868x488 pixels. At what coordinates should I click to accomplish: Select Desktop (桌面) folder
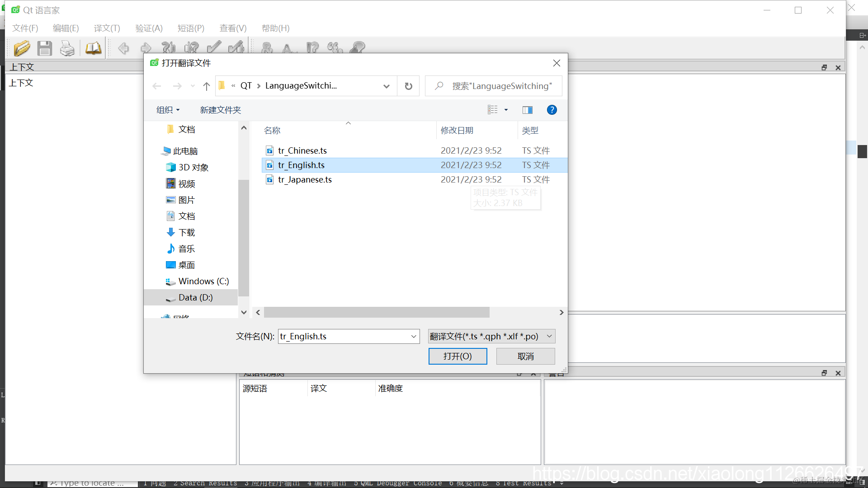[186, 265]
